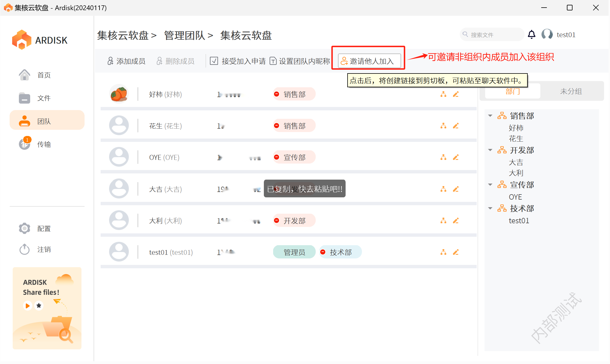Viewport: 610px width, 364px height.
Task: Collapse the 开发部 tree node
Action: tap(490, 150)
